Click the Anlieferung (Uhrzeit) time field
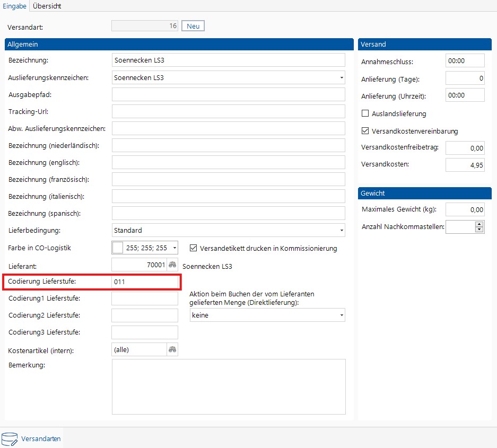The width and height of the screenshot is (497, 448). [x=465, y=95]
